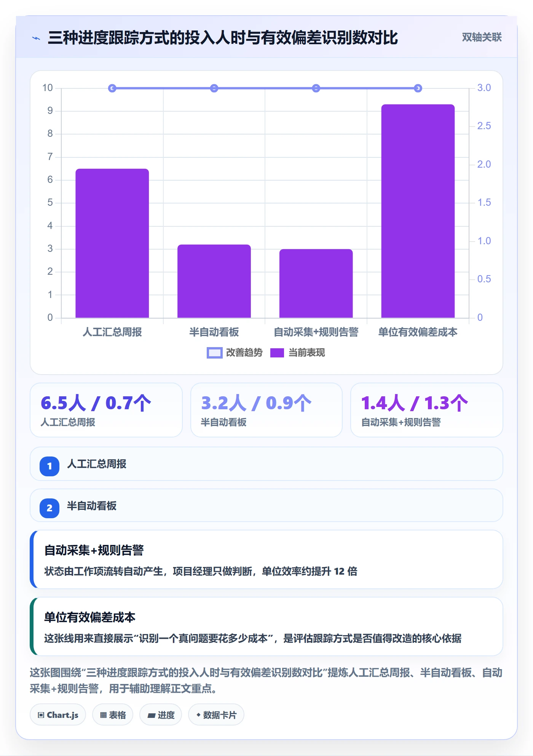
Task: Open the 3.2人 / 0.9个 data card
Action: pos(266,410)
